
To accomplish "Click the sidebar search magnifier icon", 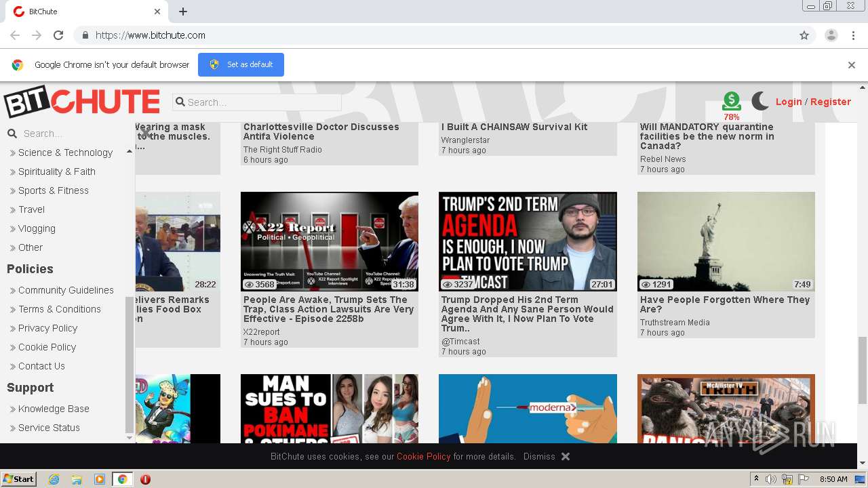I will click(12, 134).
